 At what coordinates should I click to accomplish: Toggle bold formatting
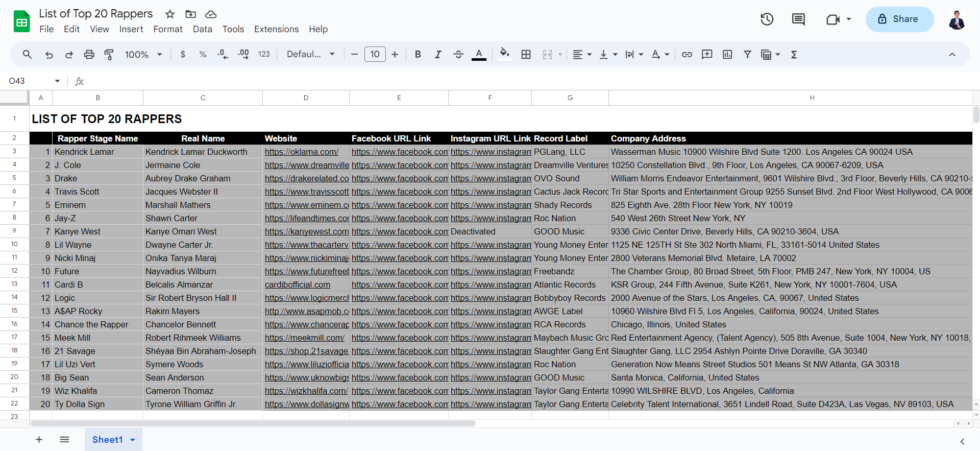click(418, 55)
